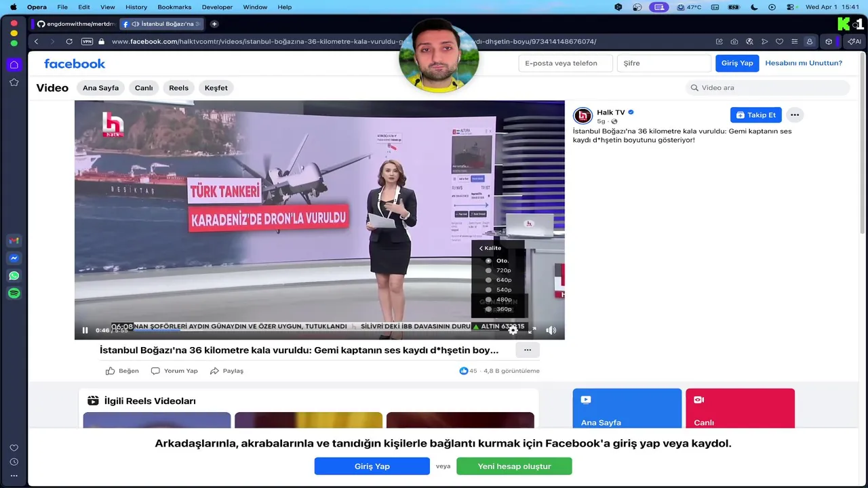Select 640p quality
Viewport: 868px width, 488px height.
[498, 280]
